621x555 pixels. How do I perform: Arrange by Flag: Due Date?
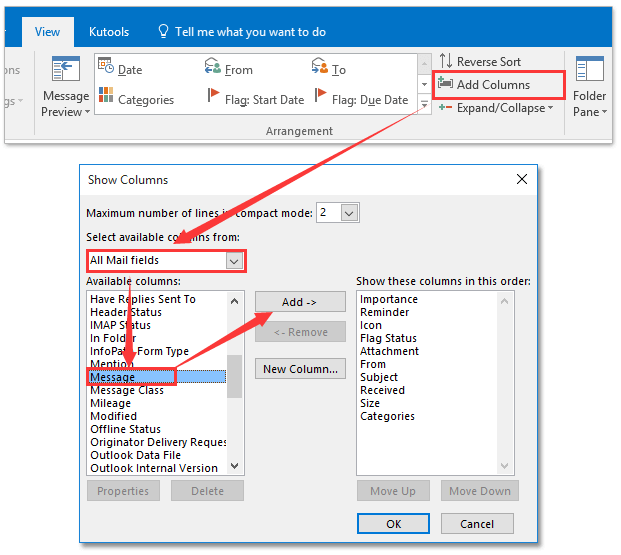[x=361, y=100]
